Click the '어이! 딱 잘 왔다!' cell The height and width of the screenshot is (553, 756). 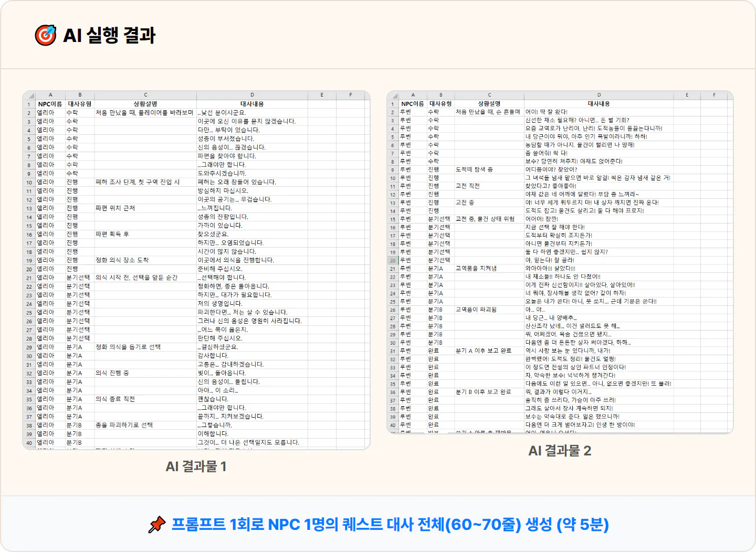tap(599, 112)
